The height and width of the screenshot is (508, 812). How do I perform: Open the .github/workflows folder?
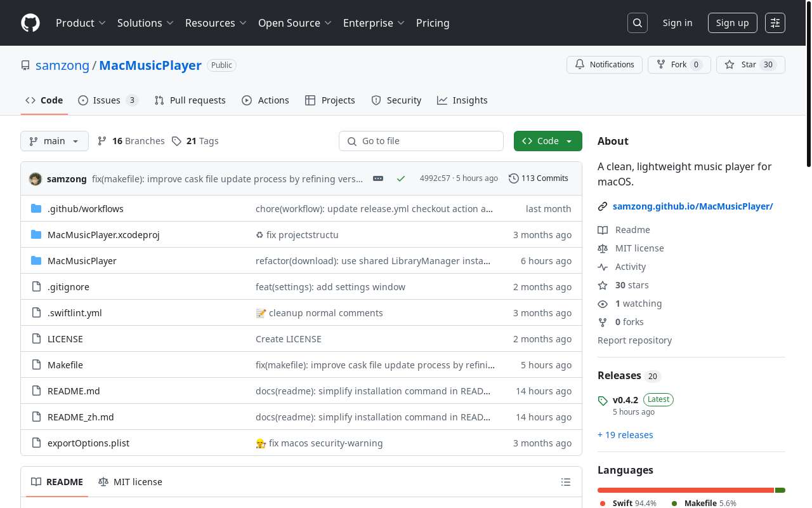point(86,209)
